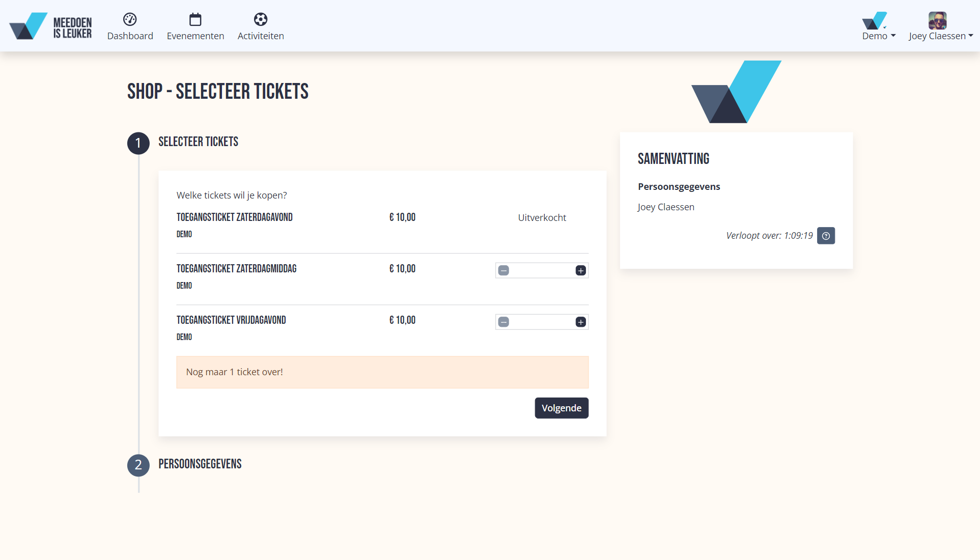Add one Vrijdagavond ticket with plus
The image size is (980, 560).
[580, 322]
